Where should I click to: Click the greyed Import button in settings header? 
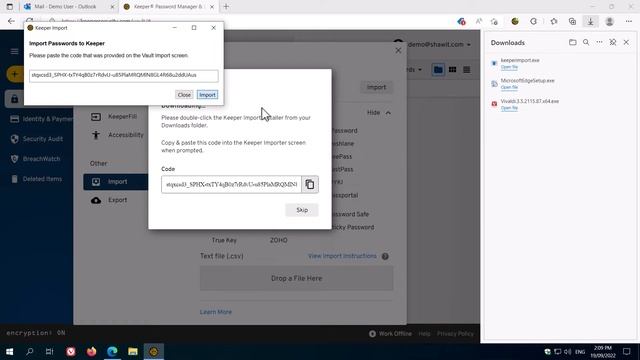click(x=376, y=87)
